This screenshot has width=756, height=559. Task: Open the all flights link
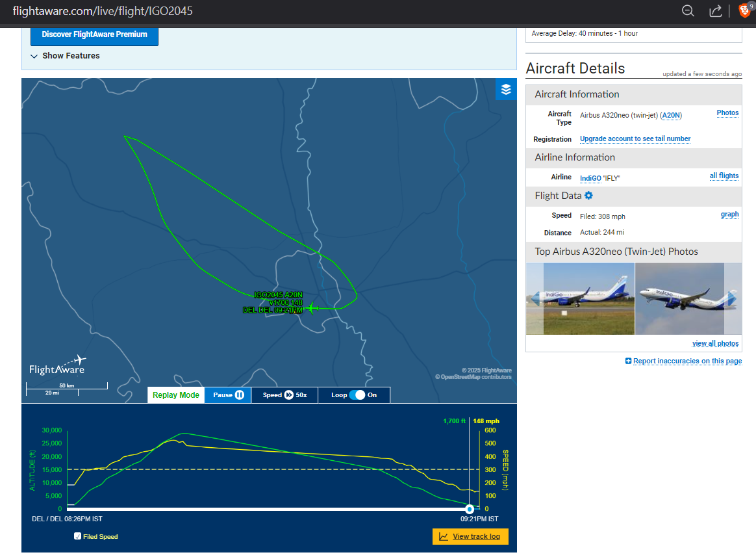pos(724,175)
